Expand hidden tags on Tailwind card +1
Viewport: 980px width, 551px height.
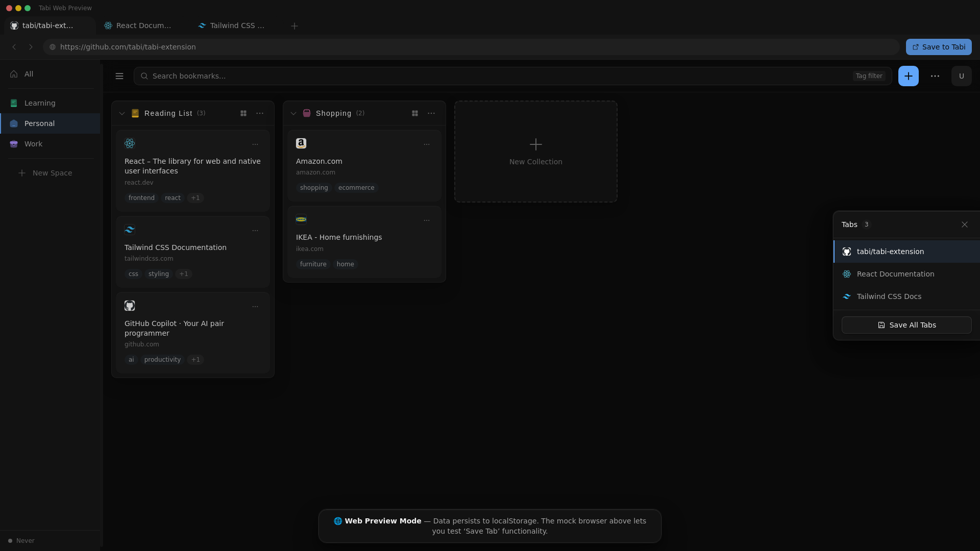click(x=184, y=274)
